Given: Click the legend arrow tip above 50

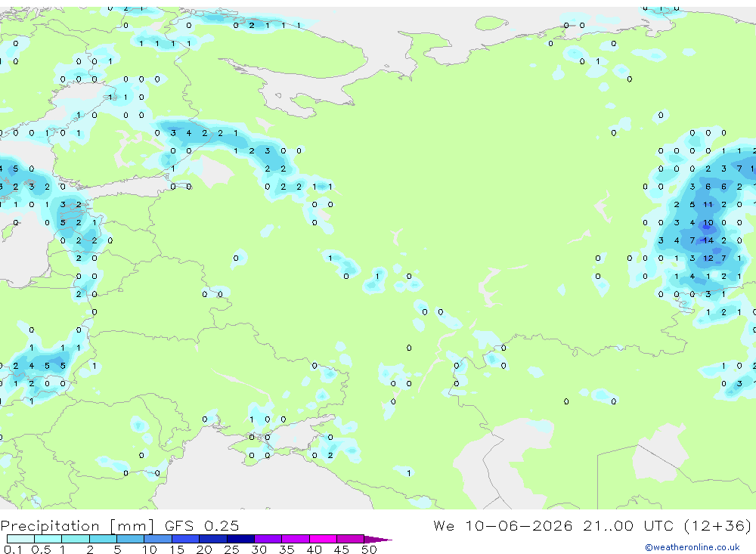Looking at the screenshot, I should point(379,540).
